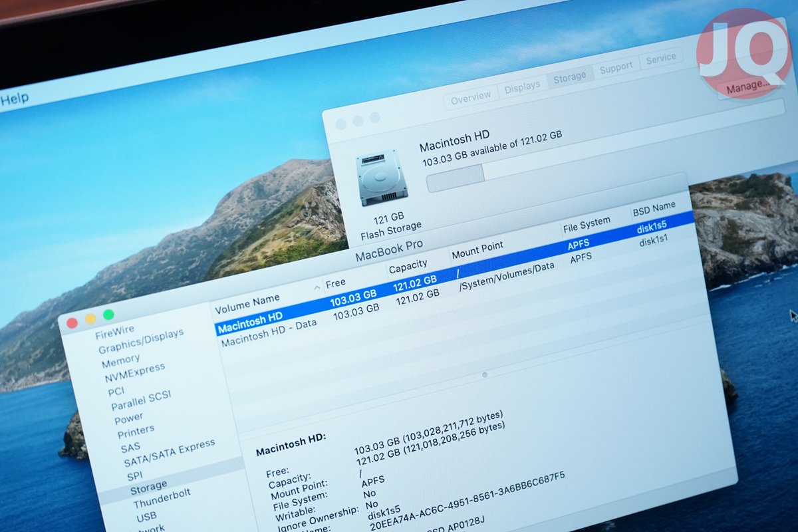The height and width of the screenshot is (532, 798).
Task: Select Memory in the sidebar
Action: (x=120, y=362)
